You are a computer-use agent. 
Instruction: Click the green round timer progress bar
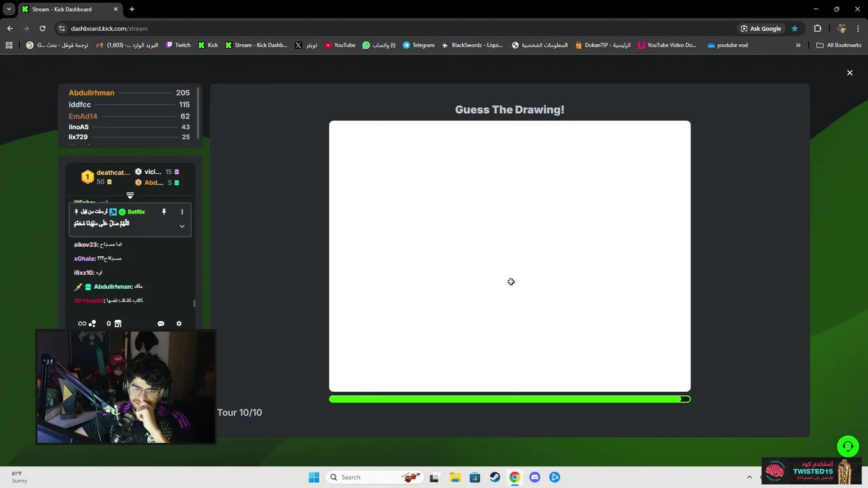point(510,399)
